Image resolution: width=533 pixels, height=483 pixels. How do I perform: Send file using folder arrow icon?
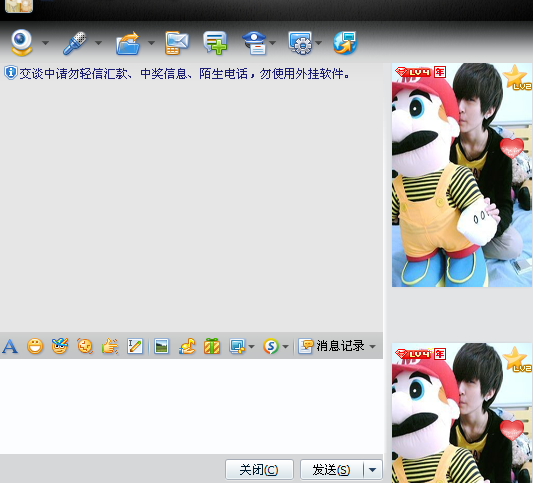click(128, 43)
